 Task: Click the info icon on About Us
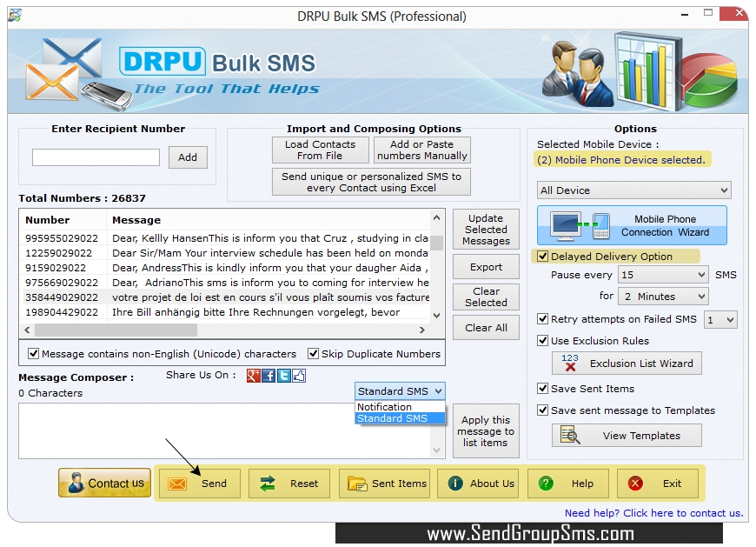coord(455,484)
